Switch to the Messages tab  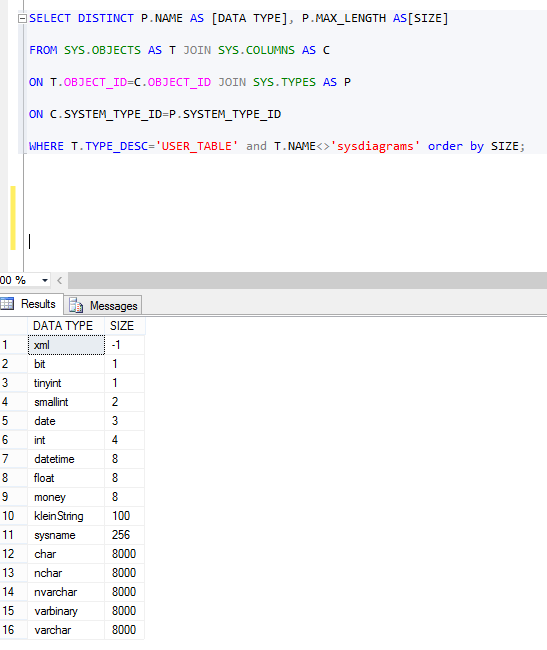[103, 306]
